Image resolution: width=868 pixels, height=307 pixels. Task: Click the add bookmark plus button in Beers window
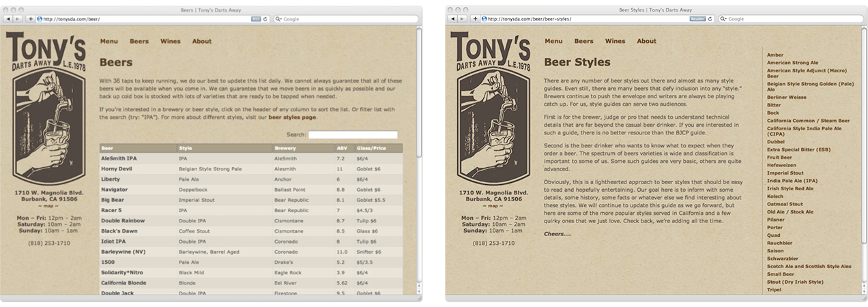pos(31,19)
